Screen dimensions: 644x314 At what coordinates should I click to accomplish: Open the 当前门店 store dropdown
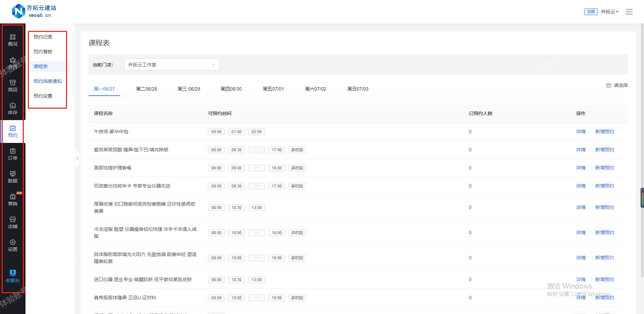pyautogui.click(x=172, y=64)
